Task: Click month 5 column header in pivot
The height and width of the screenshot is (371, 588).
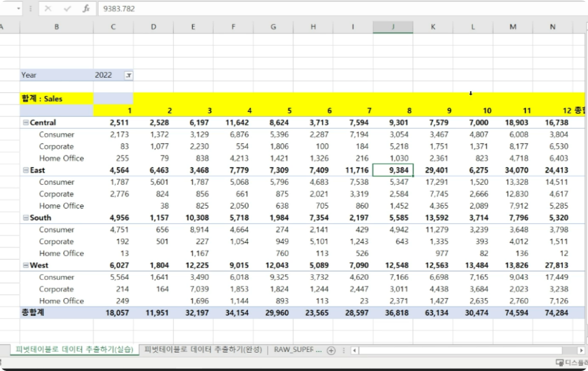Action: [273, 111]
